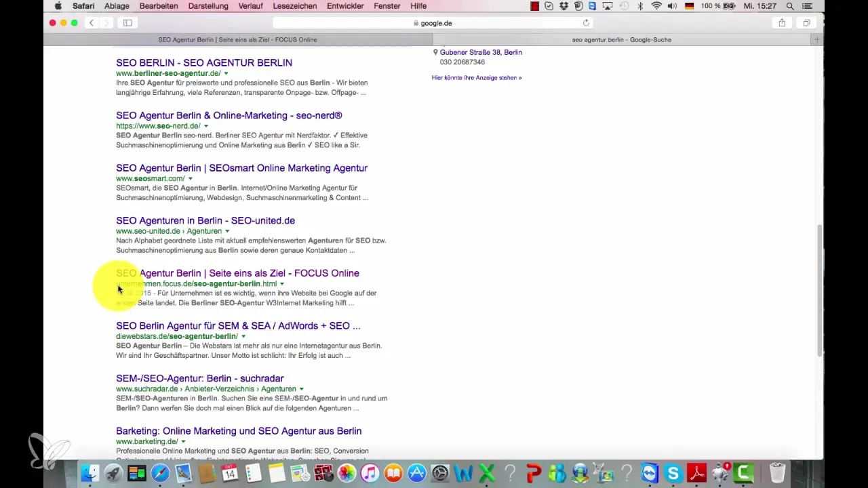
Task: Expand dropdown arrow next to www.seosmart.com/
Action: [191, 179]
